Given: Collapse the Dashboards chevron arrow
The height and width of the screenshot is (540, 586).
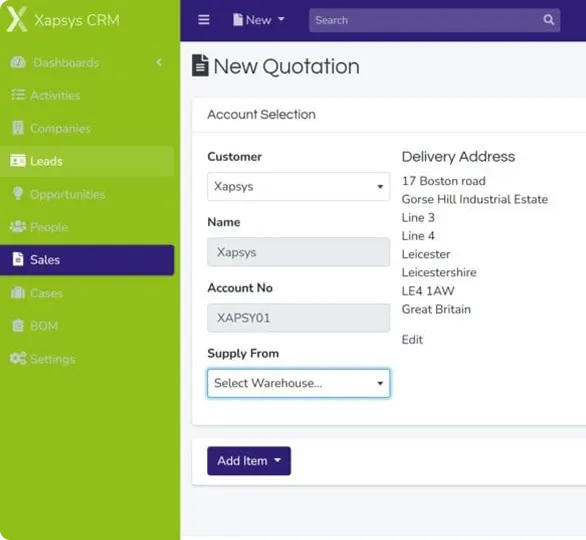Looking at the screenshot, I should 160,62.
